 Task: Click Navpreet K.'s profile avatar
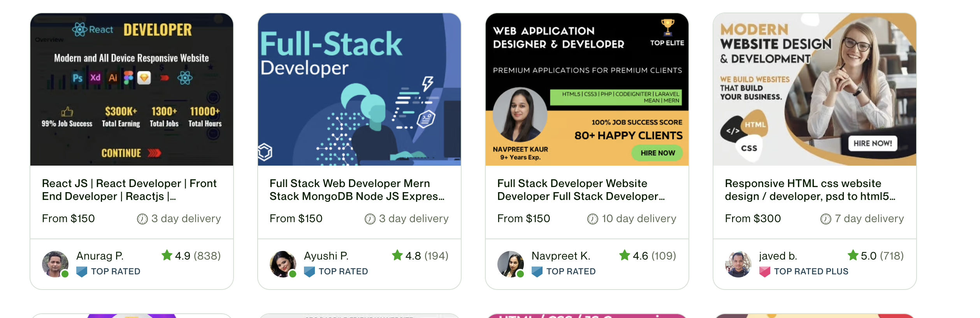(x=510, y=264)
